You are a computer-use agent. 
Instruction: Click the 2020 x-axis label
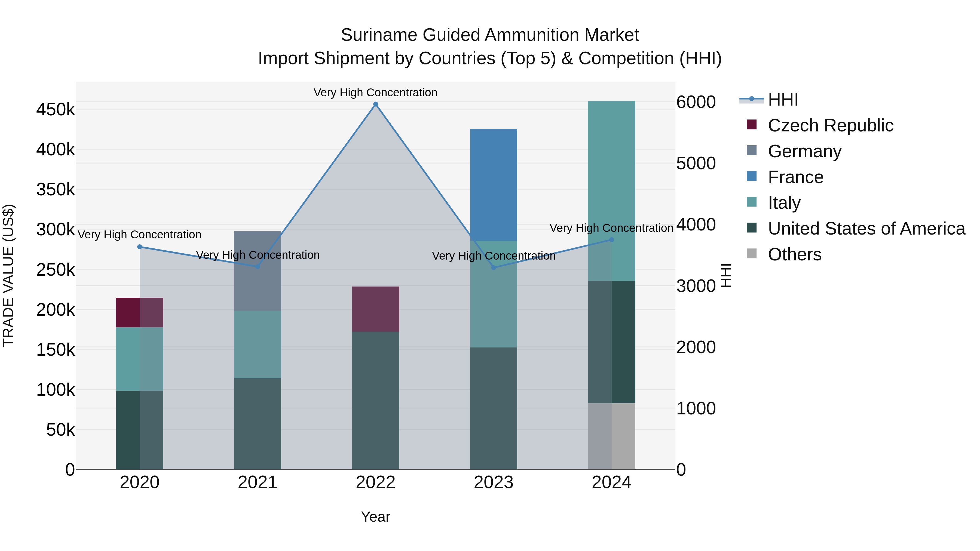[140, 482]
